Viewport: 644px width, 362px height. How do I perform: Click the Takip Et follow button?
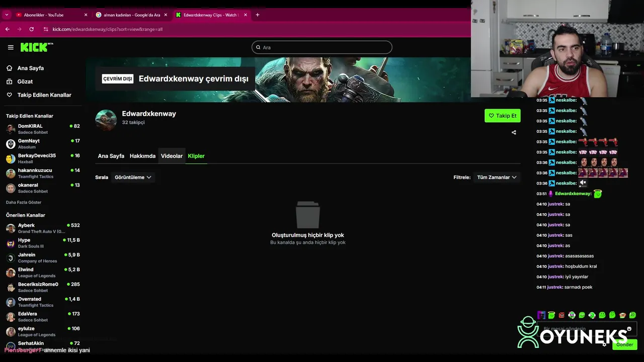pos(503,116)
